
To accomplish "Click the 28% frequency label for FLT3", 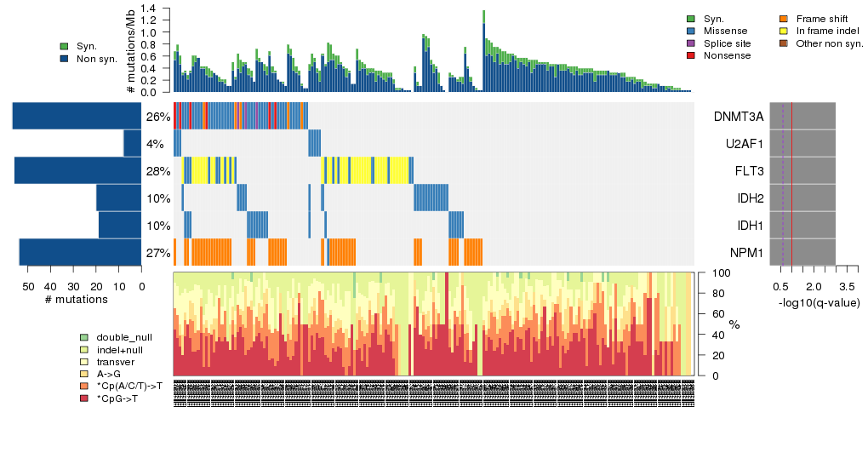I will click(157, 171).
